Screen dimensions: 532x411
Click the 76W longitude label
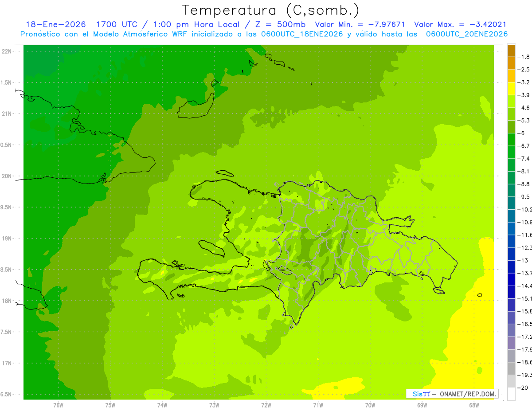tap(58, 404)
